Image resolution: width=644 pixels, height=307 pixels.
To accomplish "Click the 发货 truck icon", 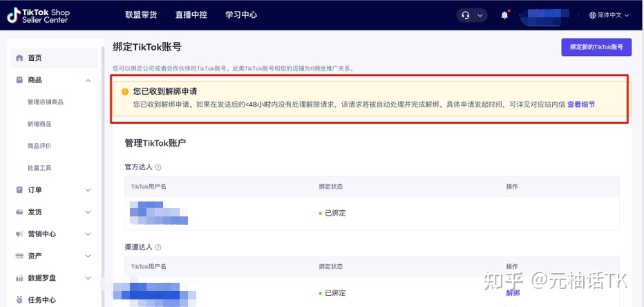I will click(19, 212).
